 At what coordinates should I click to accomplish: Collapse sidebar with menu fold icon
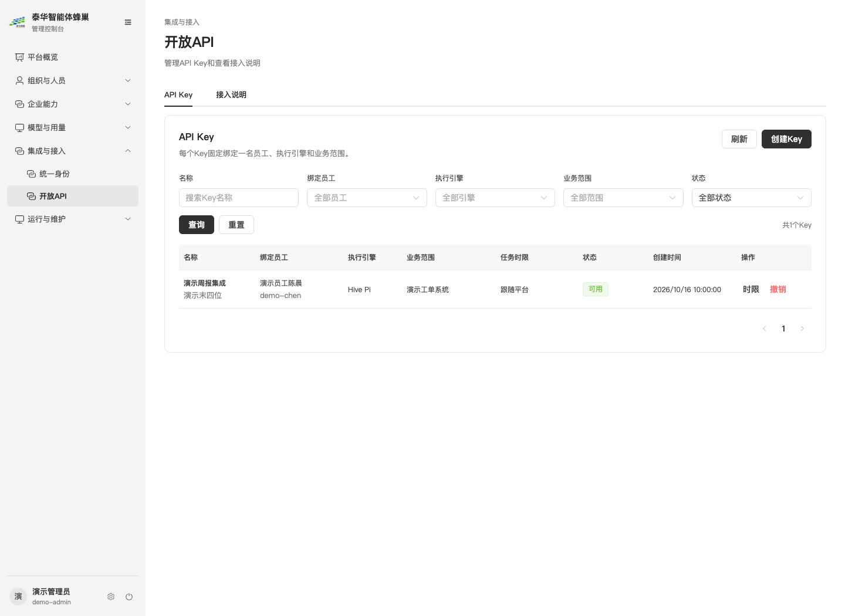click(x=128, y=22)
